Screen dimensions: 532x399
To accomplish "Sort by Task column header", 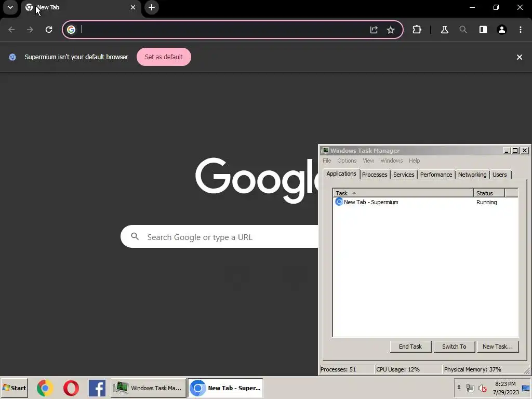I will point(403,193).
